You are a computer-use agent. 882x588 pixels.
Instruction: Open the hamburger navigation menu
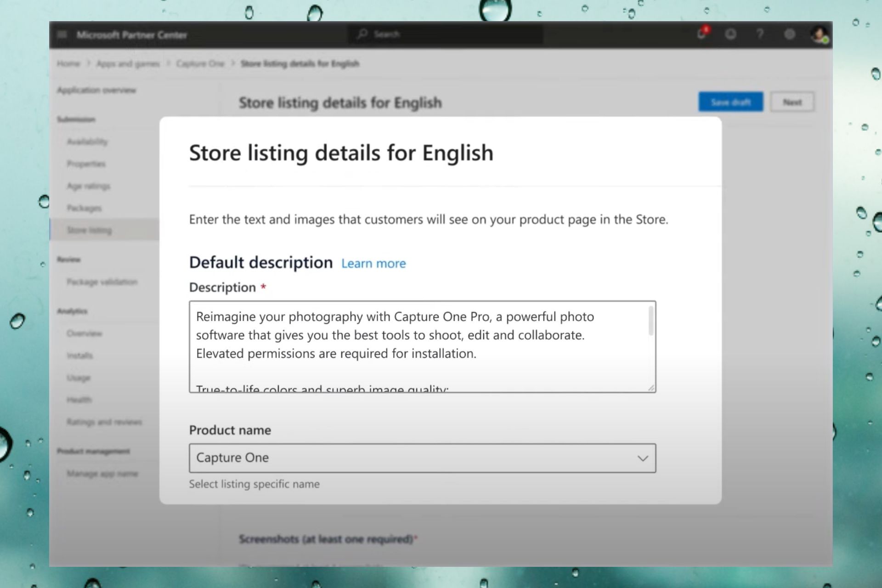62,34
